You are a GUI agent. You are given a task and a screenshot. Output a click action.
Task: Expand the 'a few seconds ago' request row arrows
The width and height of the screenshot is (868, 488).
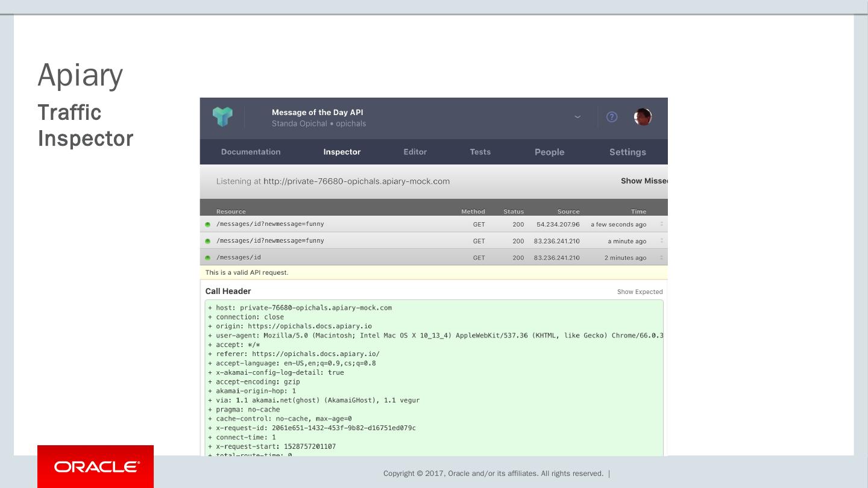(661, 224)
